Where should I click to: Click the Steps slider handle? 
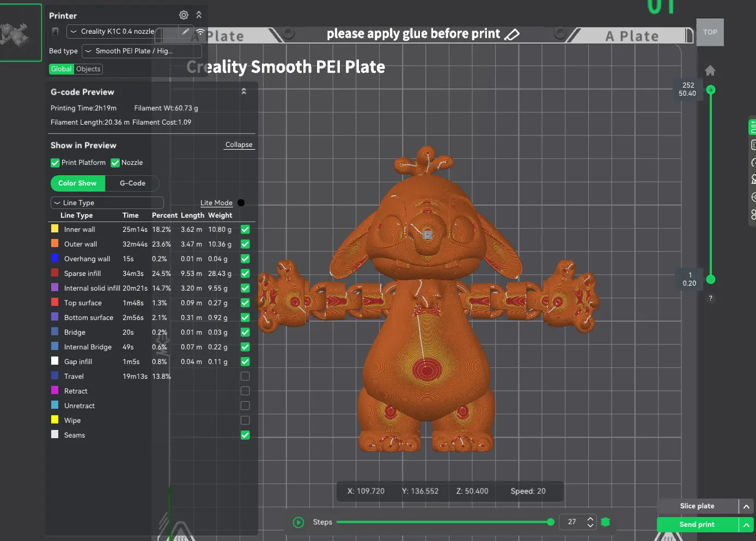point(551,522)
